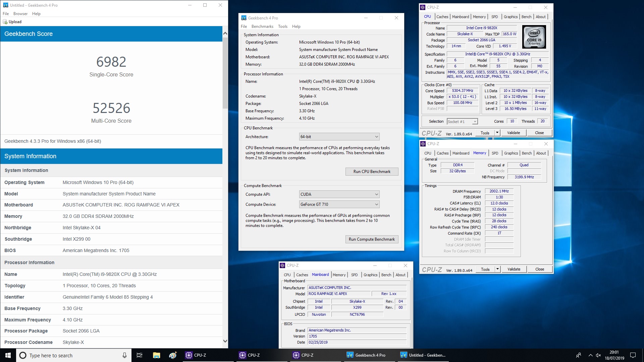Open Browser menu in Untitled Geekbench window
Image resolution: width=644 pixels, height=362 pixels.
click(x=20, y=14)
